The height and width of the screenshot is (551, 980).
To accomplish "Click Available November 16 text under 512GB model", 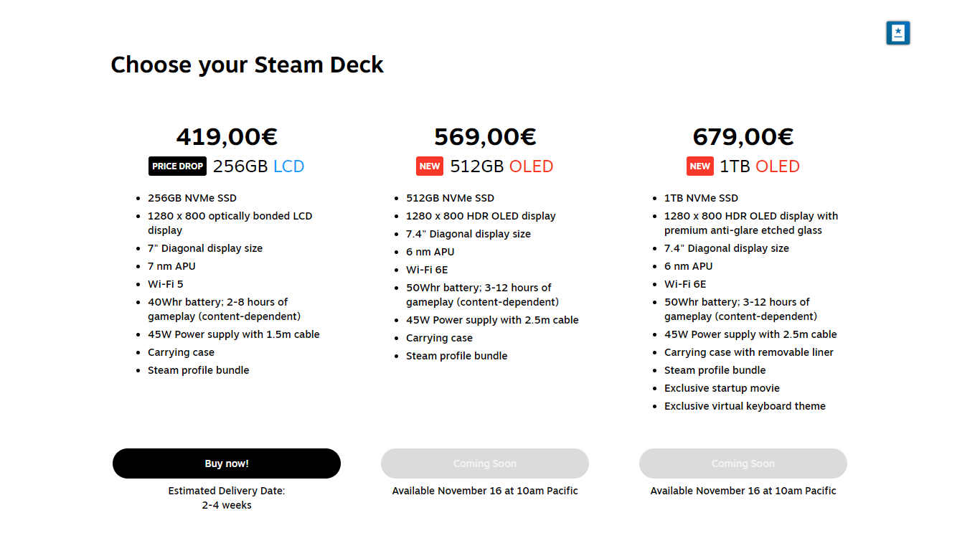I will [484, 491].
